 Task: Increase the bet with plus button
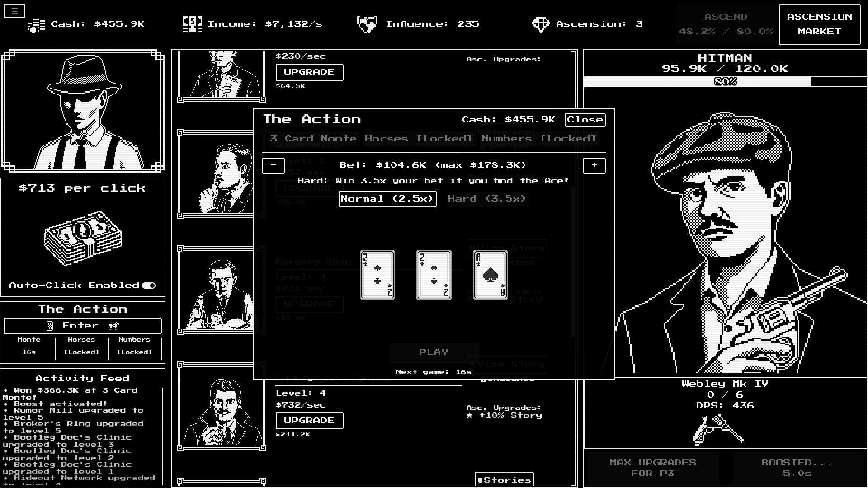(594, 165)
